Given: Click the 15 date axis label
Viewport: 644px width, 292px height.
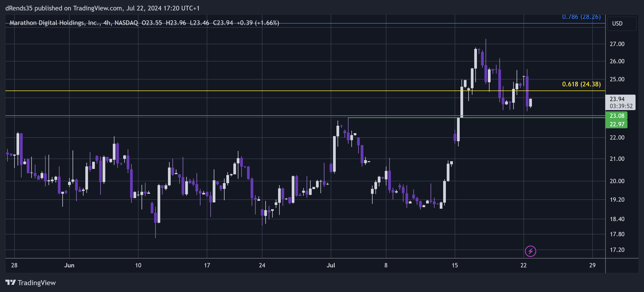Looking at the screenshot, I should pyautogui.click(x=455, y=265).
